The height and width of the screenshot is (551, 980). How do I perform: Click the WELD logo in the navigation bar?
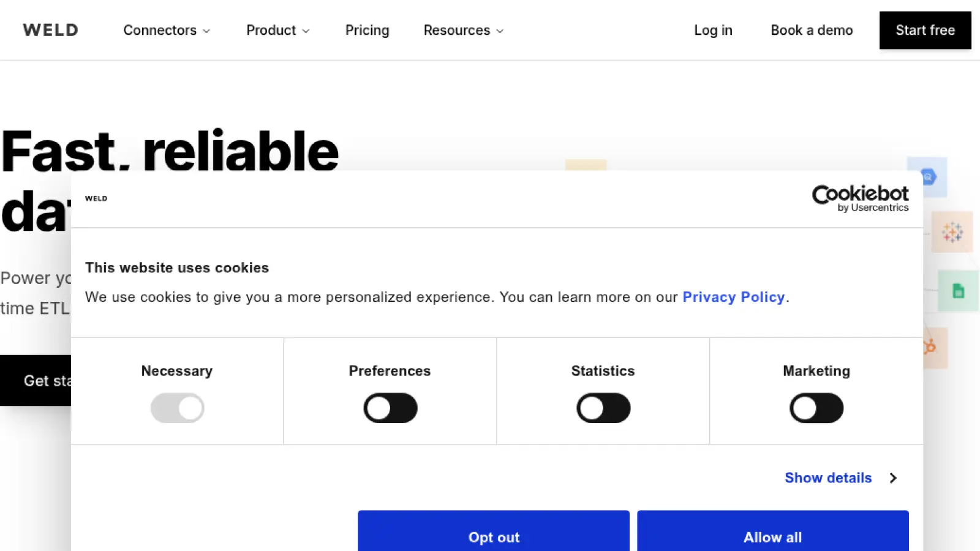click(x=50, y=30)
